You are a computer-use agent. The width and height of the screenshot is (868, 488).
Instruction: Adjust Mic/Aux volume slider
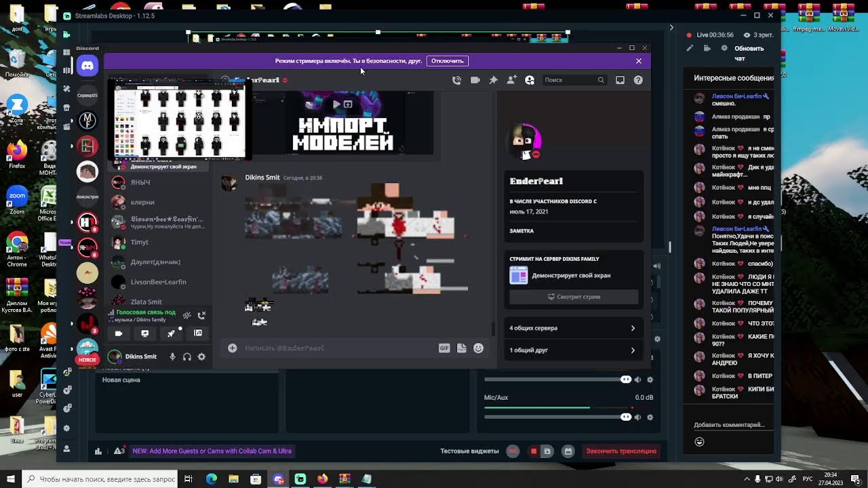[x=557, y=417]
